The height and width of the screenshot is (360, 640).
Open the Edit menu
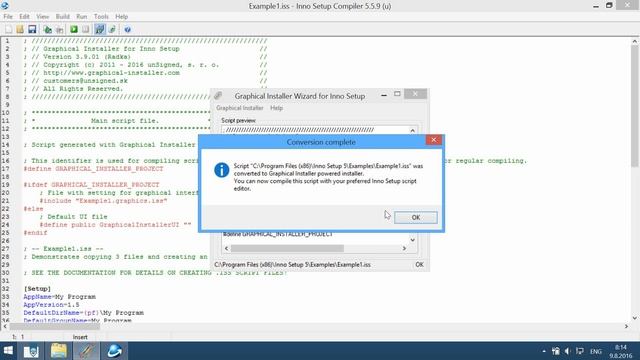(24, 17)
